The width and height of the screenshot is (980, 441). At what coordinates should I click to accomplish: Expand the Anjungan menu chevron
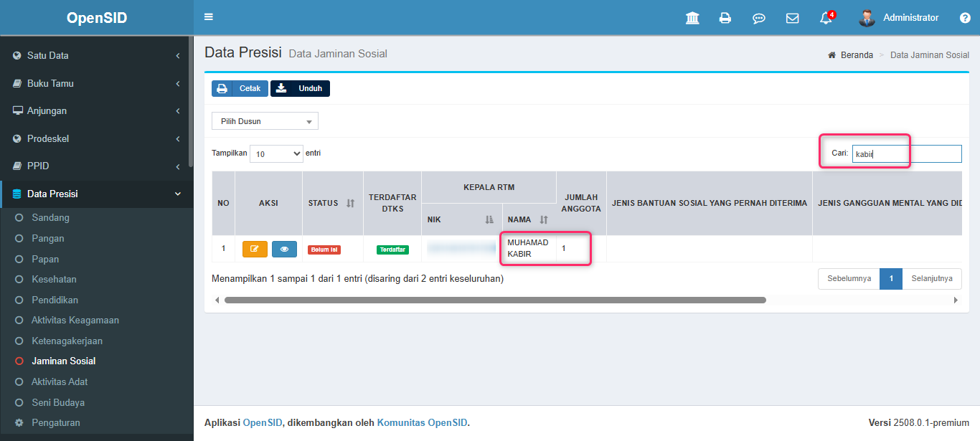[x=177, y=111]
